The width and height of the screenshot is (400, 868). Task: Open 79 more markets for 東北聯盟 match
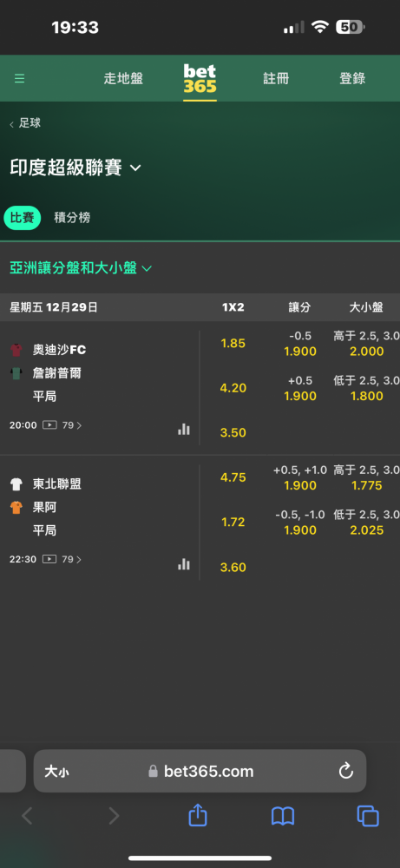(71, 559)
